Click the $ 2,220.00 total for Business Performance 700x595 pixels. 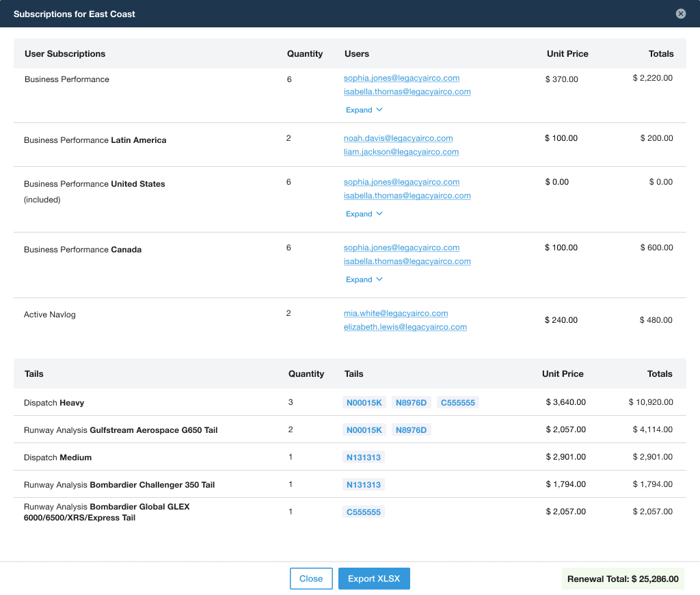(x=653, y=78)
